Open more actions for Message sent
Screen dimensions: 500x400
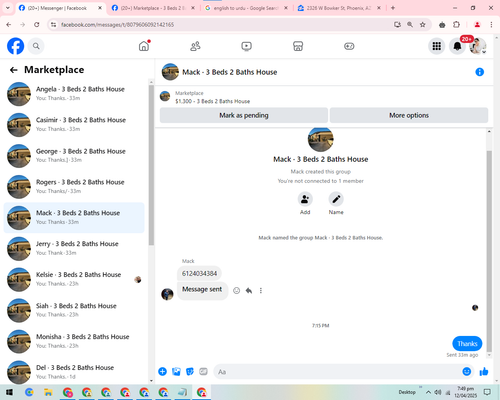point(261,291)
